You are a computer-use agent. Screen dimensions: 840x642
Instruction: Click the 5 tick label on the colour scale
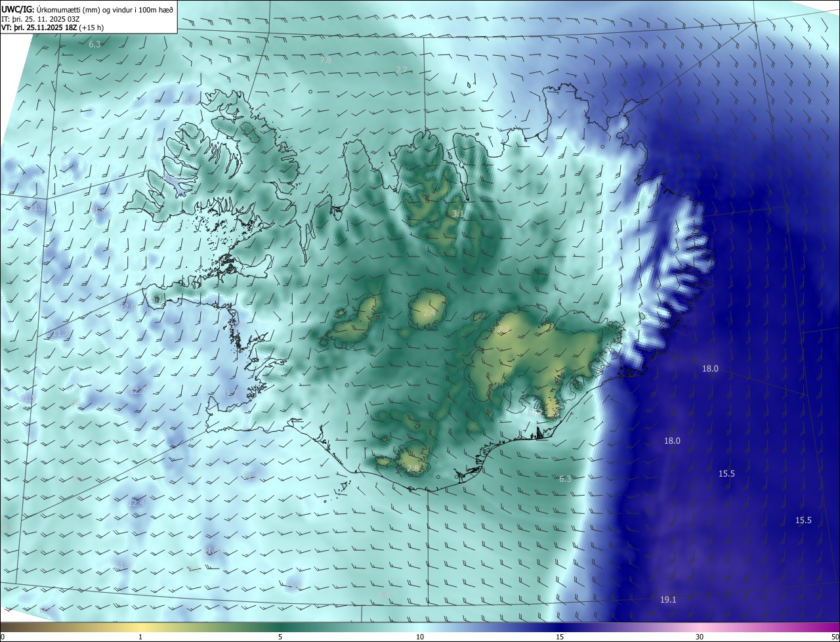point(280,637)
